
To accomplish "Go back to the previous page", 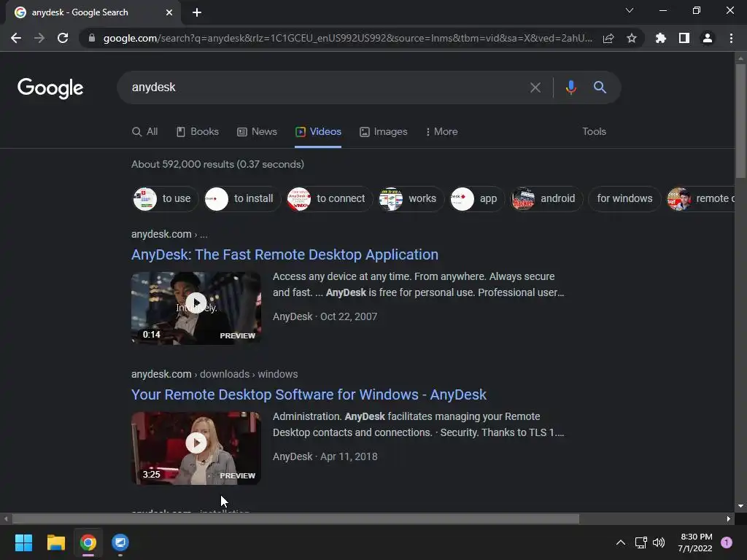I will click(16, 38).
